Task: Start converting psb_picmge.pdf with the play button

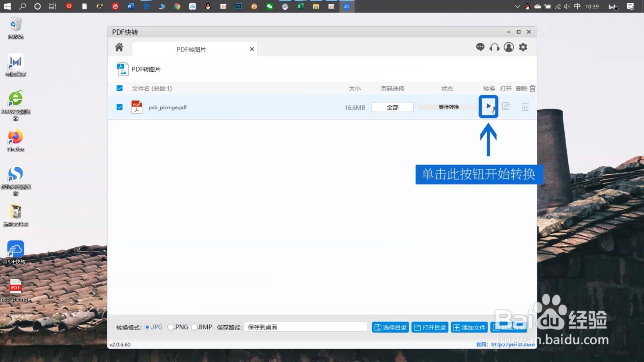Action: [488, 107]
